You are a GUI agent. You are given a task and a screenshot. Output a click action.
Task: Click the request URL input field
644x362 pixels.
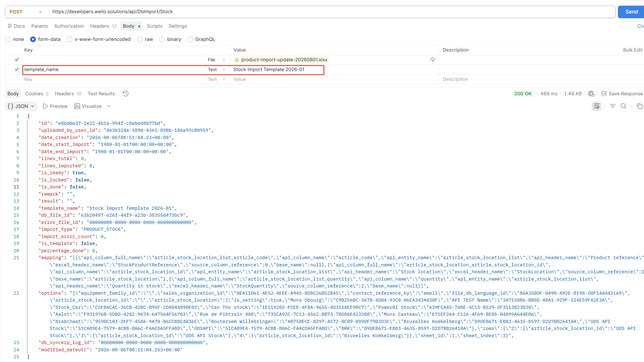332,12
